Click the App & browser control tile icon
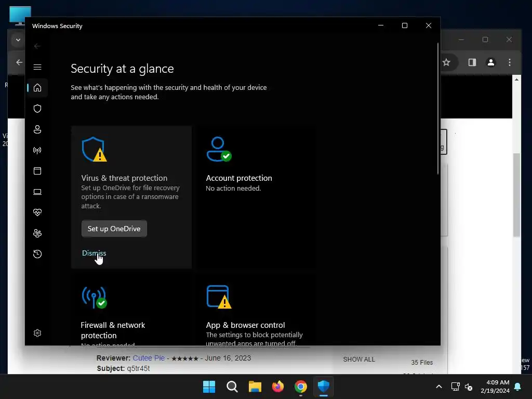Image resolution: width=532 pixels, height=399 pixels. coord(219,297)
